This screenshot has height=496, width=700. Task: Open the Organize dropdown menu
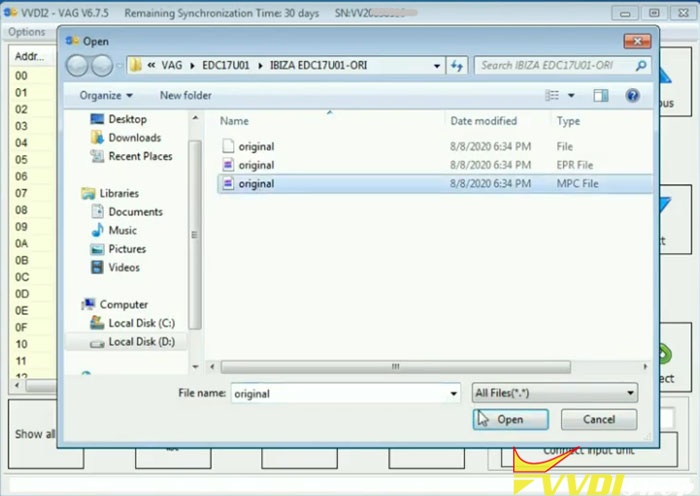coord(106,96)
